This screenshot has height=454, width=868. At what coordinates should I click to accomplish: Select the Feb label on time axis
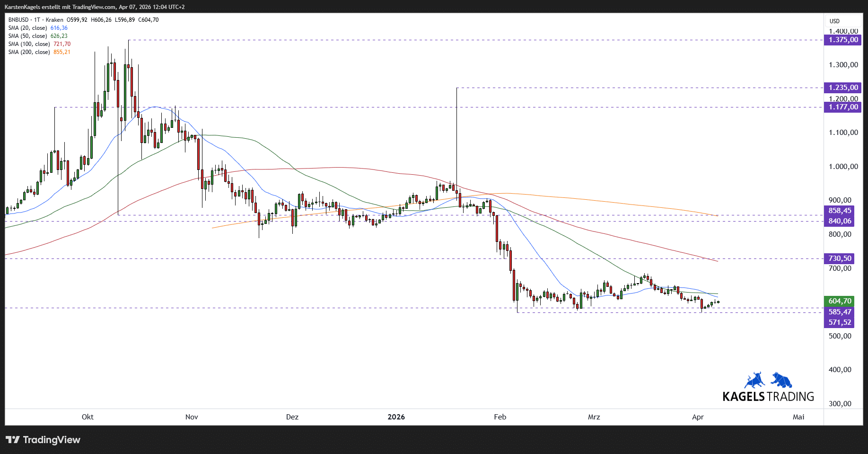point(500,417)
